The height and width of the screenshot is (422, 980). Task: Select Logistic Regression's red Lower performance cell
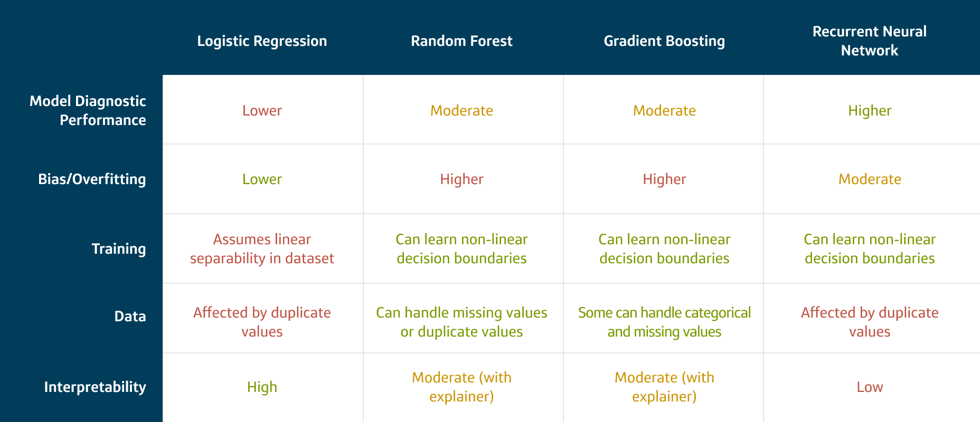click(262, 111)
